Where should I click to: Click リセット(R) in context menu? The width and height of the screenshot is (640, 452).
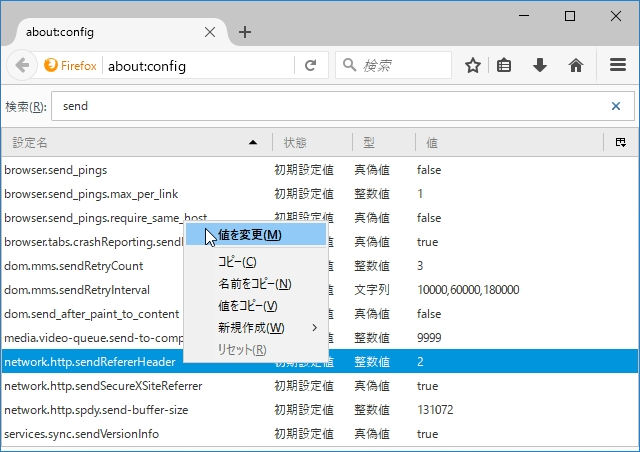tap(256, 350)
